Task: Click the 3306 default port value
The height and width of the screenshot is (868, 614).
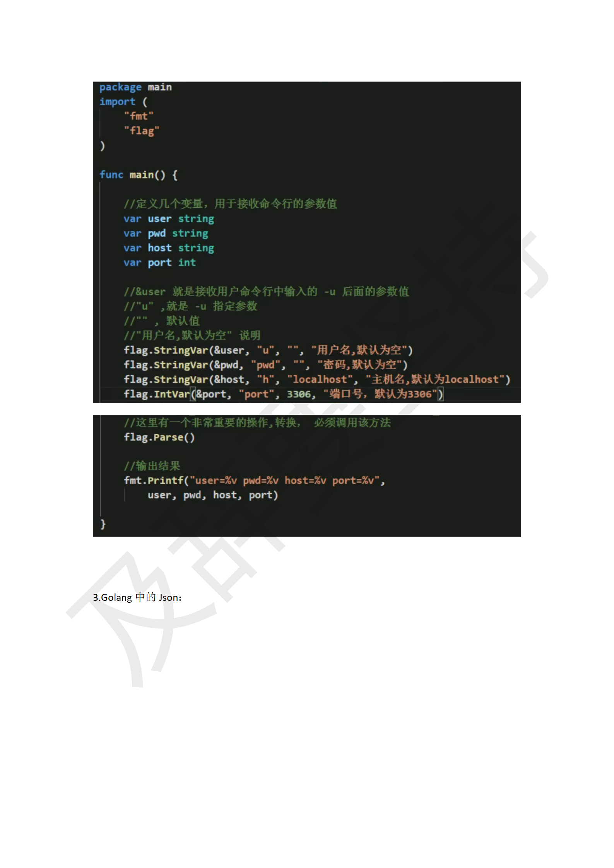Action: click(x=298, y=394)
